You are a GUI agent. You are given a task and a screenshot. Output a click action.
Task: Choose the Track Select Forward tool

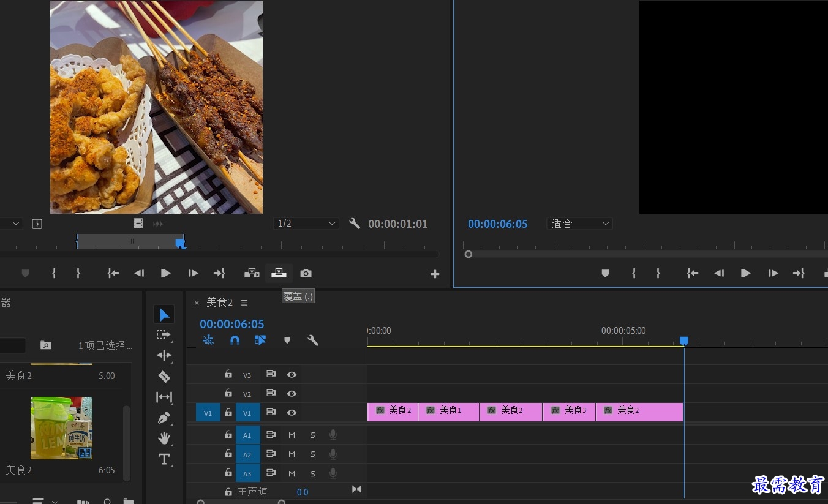tap(164, 335)
